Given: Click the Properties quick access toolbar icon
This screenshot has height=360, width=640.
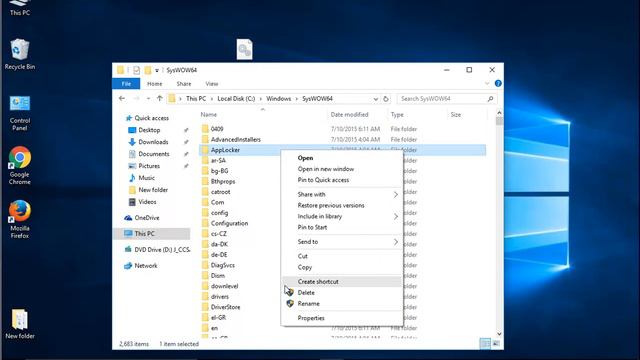Looking at the screenshot, I should pyautogui.click(x=136, y=70).
